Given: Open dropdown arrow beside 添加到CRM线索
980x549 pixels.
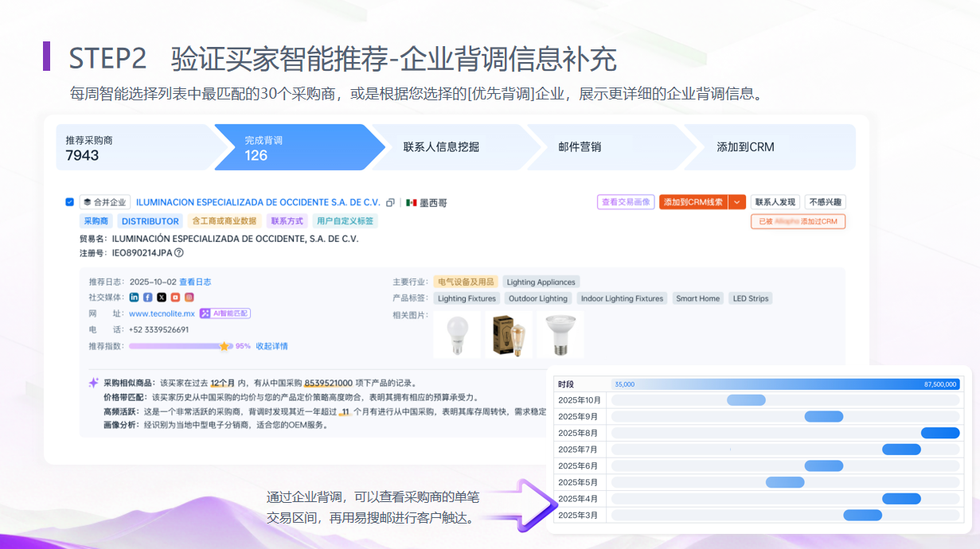Looking at the screenshot, I should 737,202.
